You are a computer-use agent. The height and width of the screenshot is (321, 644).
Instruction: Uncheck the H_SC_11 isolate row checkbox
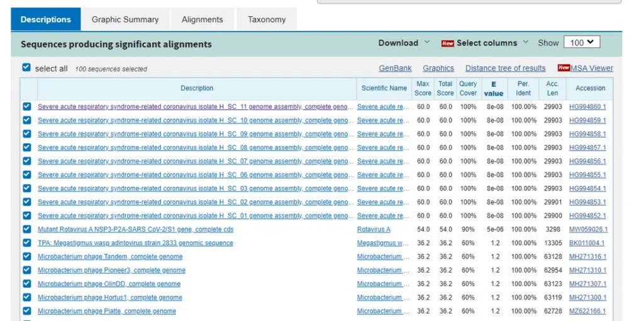pos(26,107)
